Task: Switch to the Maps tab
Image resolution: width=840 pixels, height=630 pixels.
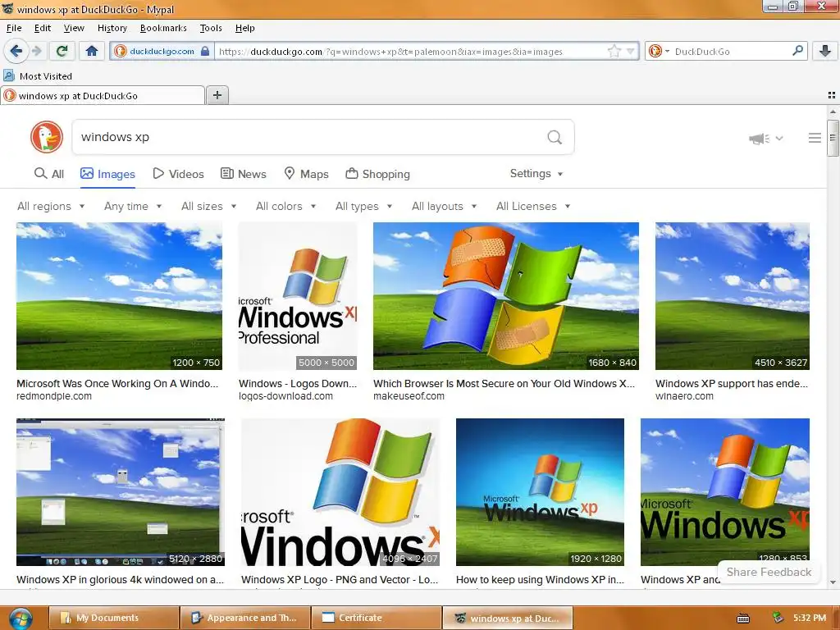Action: click(306, 174)
